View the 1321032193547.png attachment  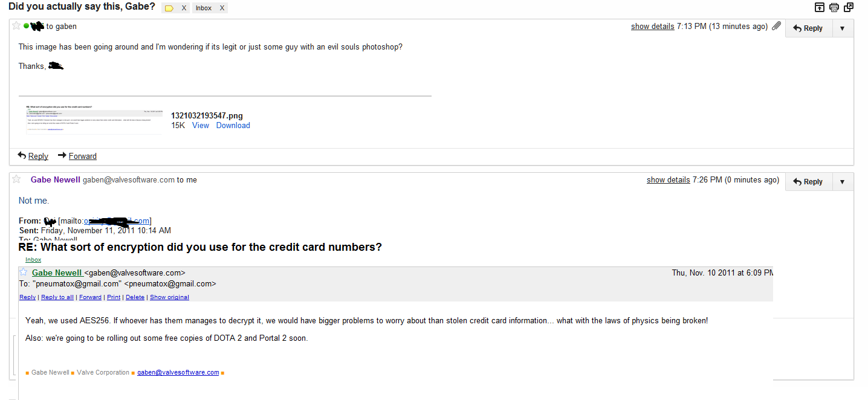coord(200,126)
